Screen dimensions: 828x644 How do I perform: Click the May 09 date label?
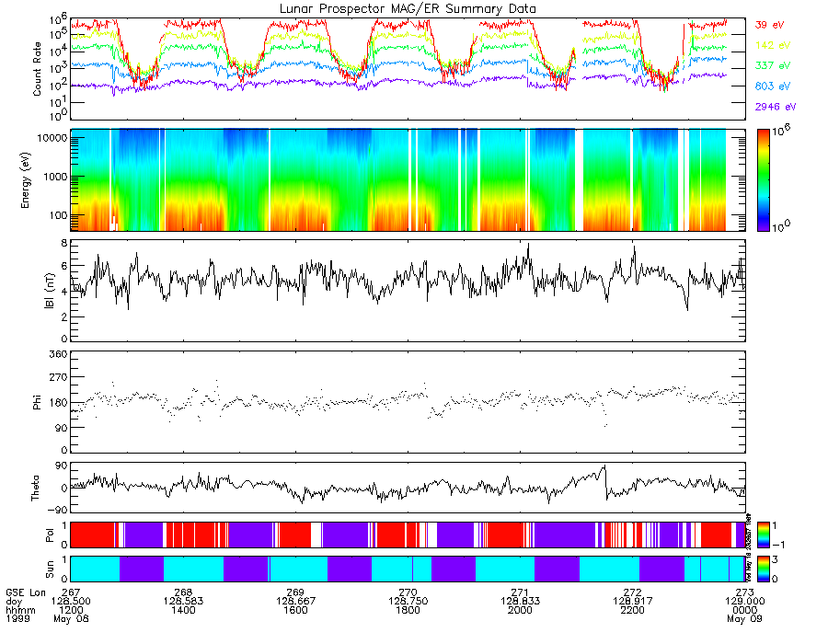click(744, 618)
